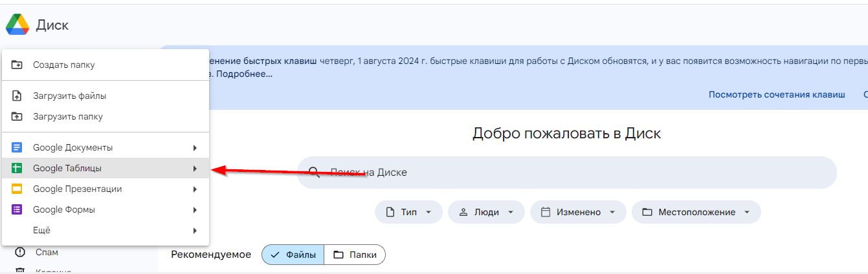Screen dimensions: 868x274
Task: Switch recommended view to Папки
Action: 355,255
